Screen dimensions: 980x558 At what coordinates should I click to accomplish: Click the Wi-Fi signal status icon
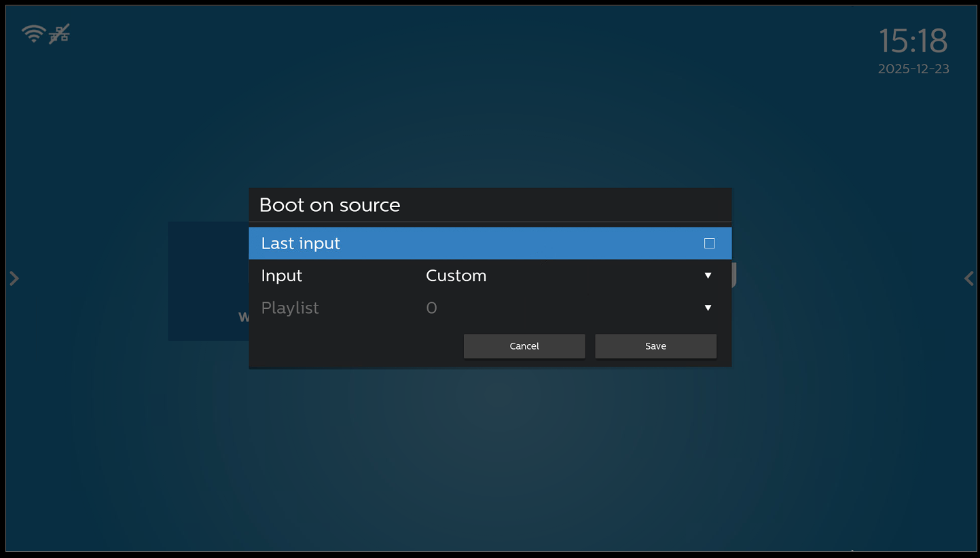point(33,33)
